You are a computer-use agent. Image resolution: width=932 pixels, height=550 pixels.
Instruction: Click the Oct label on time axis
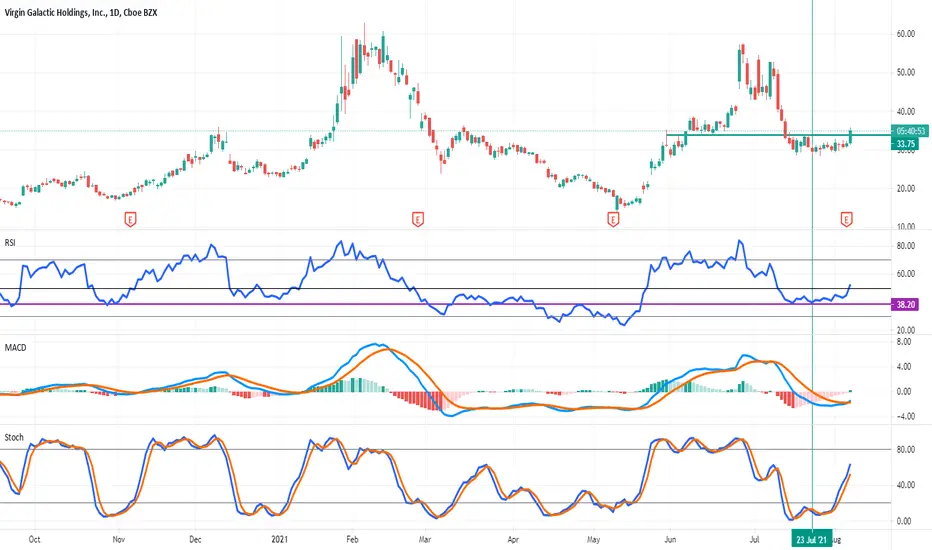34,540
